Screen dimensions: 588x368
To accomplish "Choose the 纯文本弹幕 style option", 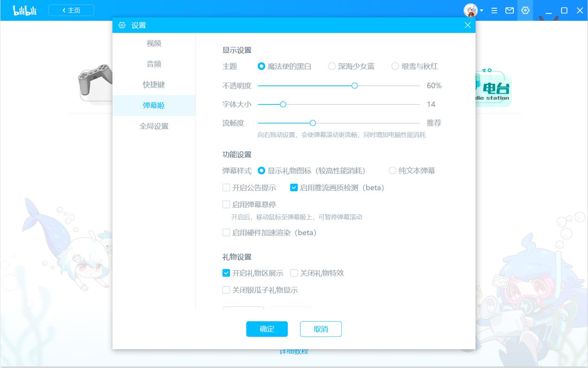I will tap(393, 171).
